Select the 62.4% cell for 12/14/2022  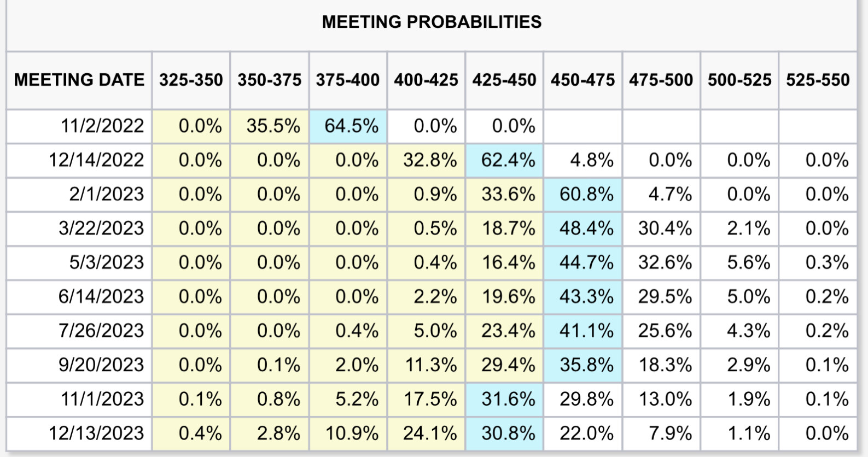508,160
